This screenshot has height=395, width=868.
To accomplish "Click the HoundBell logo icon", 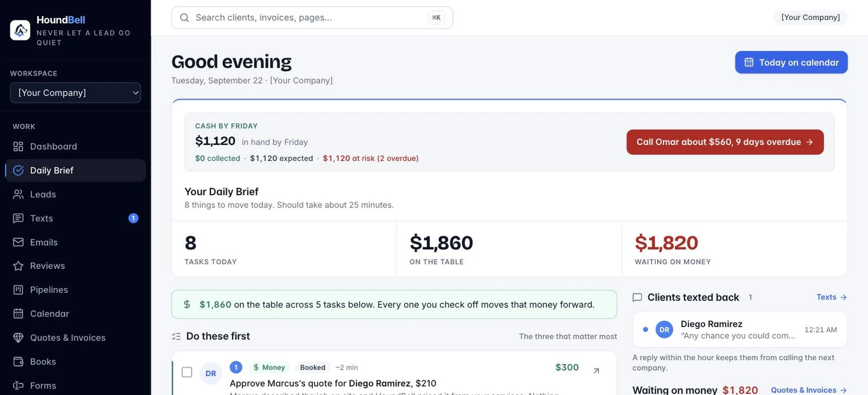I will [20, 30].
